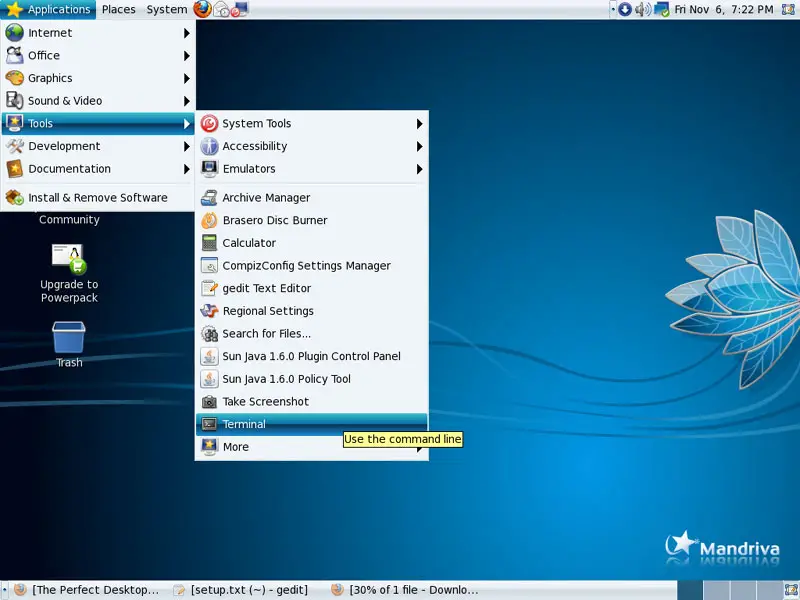Click the Take Screenshot label
800x600 pixels.
265,402
